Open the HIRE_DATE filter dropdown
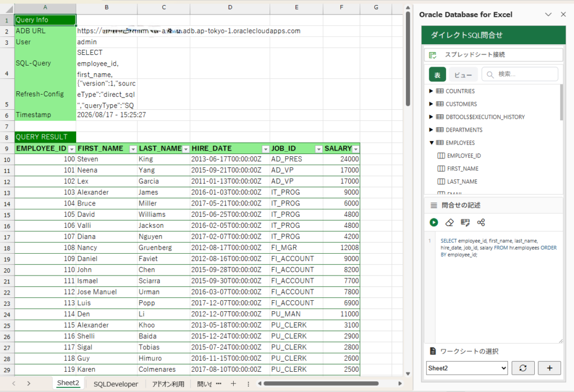 point(266,149)
